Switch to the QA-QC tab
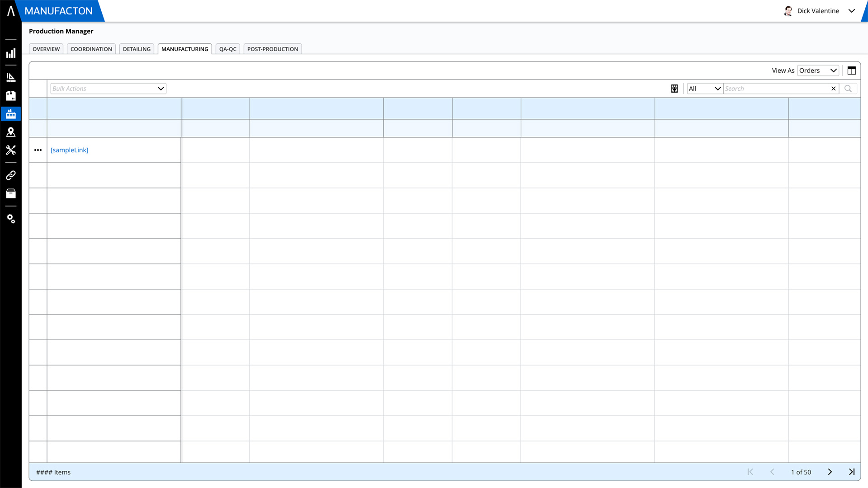The height and width of the screenshot is (488, 868). (x=227, y=49)
